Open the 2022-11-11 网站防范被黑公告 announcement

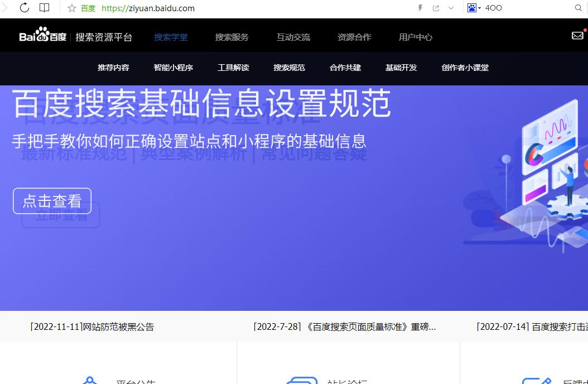[x=92, y=327]
